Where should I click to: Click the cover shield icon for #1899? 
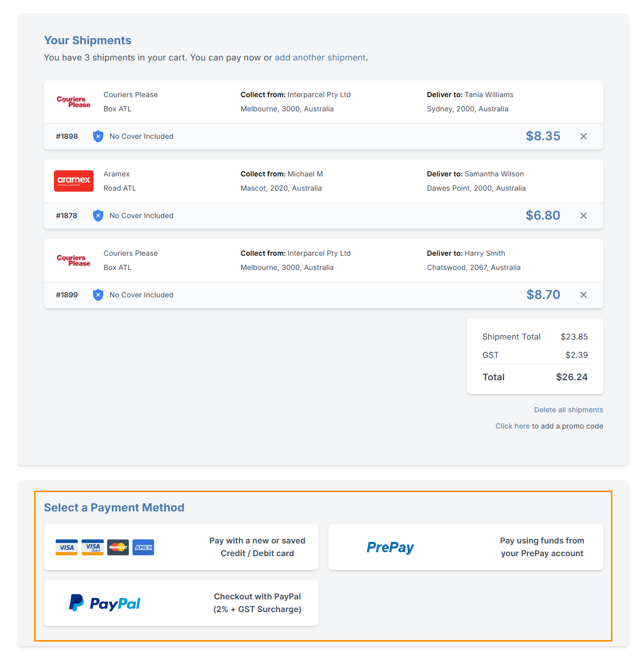(x=98, y=295)
